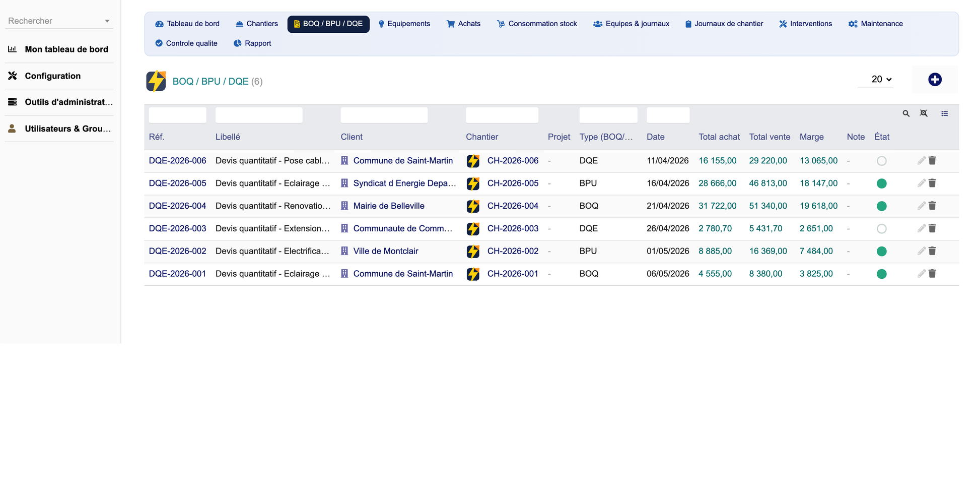
Task: Open client Communaute de Comm link
Action: click(403, 229)
